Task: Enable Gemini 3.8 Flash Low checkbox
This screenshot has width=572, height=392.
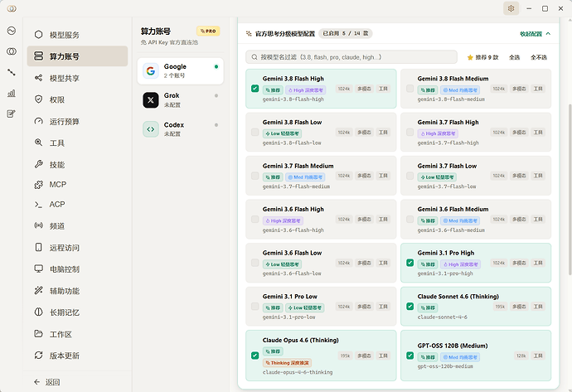Action: point(255,132)
